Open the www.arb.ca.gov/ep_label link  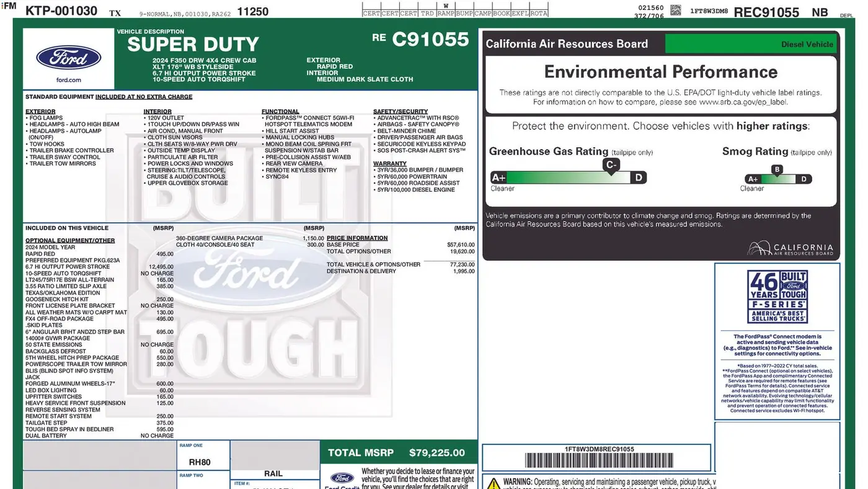coord(743,102)
